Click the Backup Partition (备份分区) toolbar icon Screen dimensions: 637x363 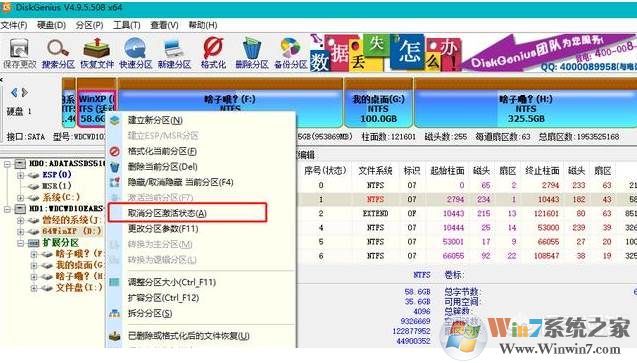click(x=290, y=53)
